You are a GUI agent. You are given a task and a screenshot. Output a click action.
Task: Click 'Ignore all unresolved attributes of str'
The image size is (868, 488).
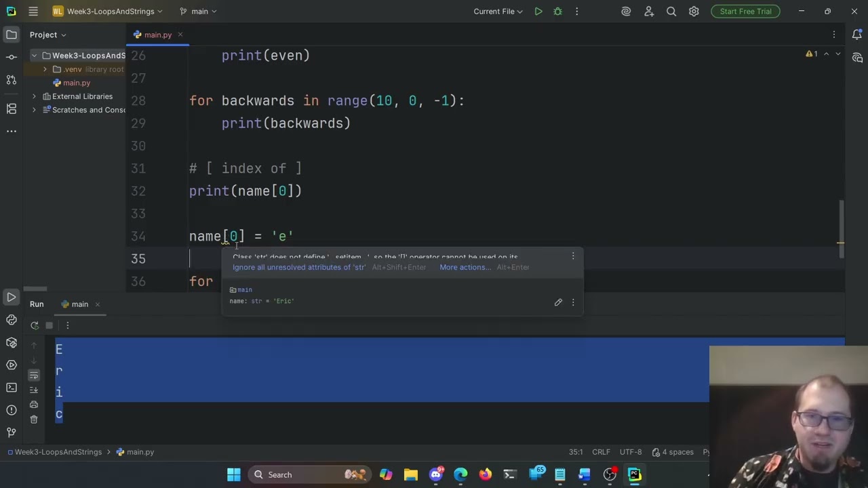pyautogui.click(x=299, y=267)
